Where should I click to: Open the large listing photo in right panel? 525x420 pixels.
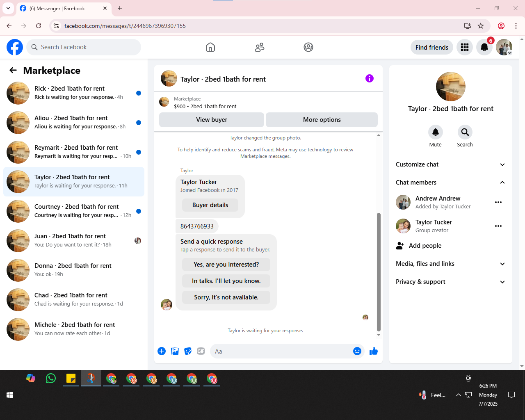451,87
